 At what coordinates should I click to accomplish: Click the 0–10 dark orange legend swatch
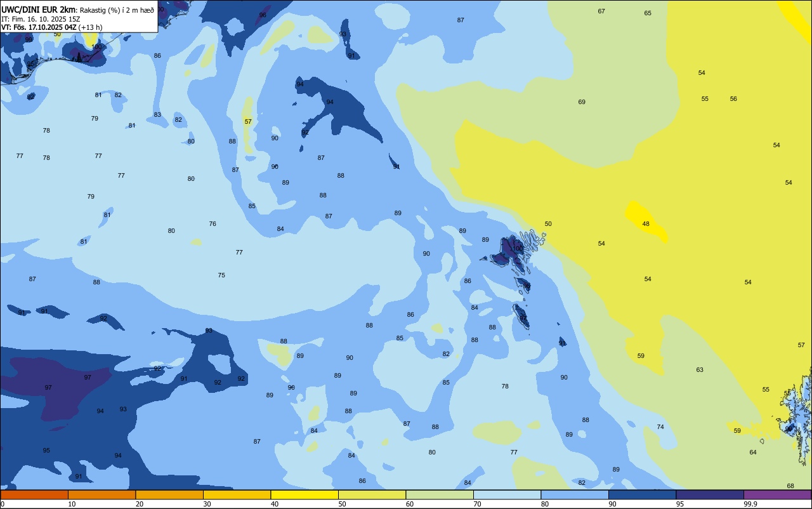pyautogui.click(x=34, y=494)
